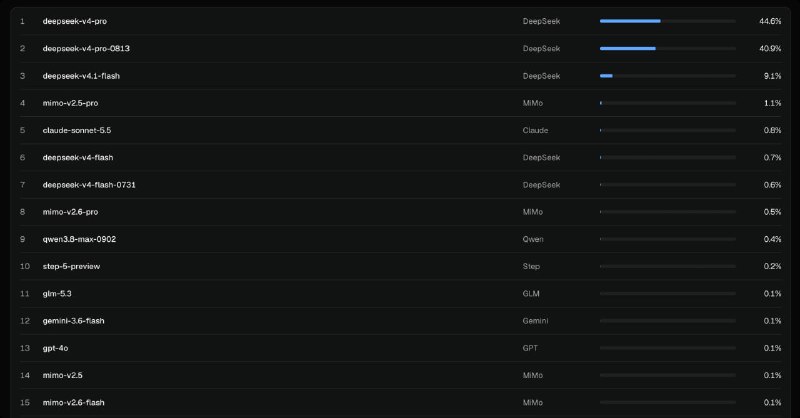
Task: Click the Gemini provider label
Action: coord(535,321)
